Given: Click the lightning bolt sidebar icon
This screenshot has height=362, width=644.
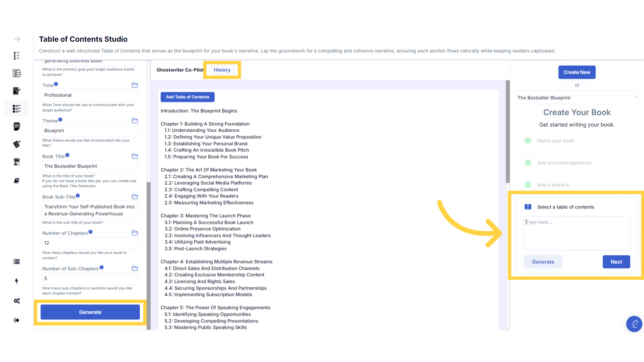Looking at the screenshot, I should coord(16,281).
